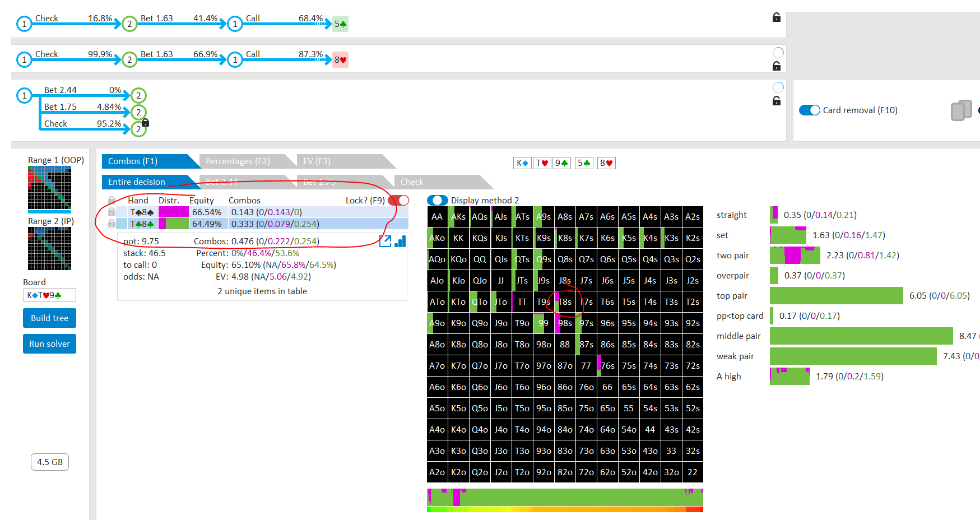Viewport: 980px width, 520px height.
Task: Click the lock icon on the first tree row
Action: pyautogui.click(x=777, y=17)
